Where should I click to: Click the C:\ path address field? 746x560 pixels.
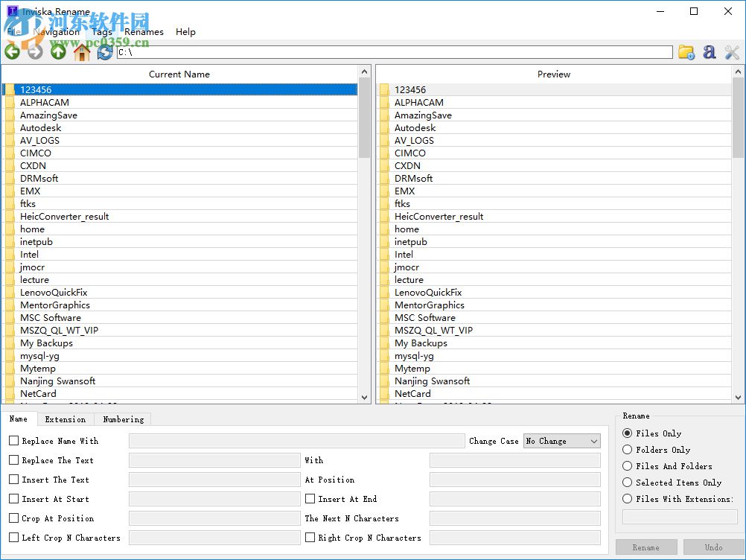click(395, 52)
